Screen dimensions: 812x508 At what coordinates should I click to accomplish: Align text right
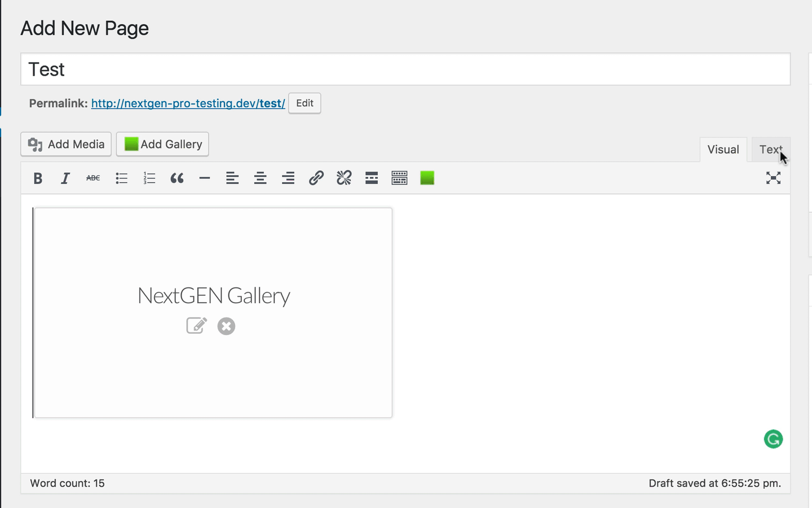(288, 178)
